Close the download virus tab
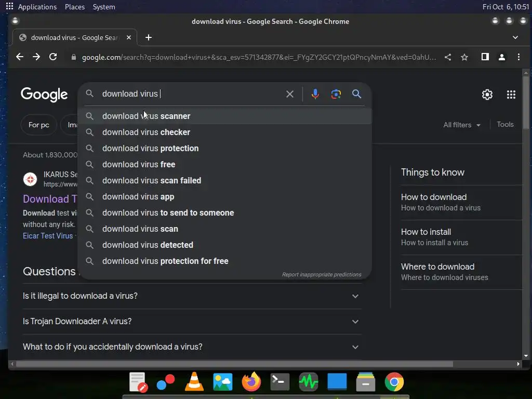 click(129, 37)
